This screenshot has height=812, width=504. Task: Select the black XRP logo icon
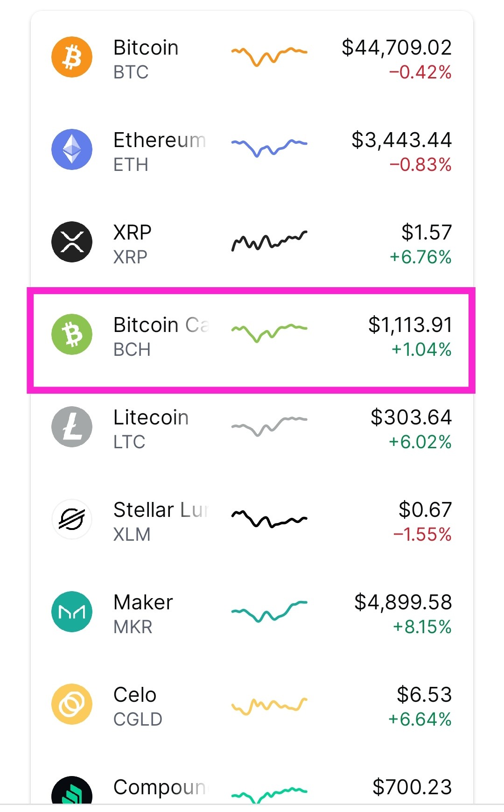tap(72, 242)
